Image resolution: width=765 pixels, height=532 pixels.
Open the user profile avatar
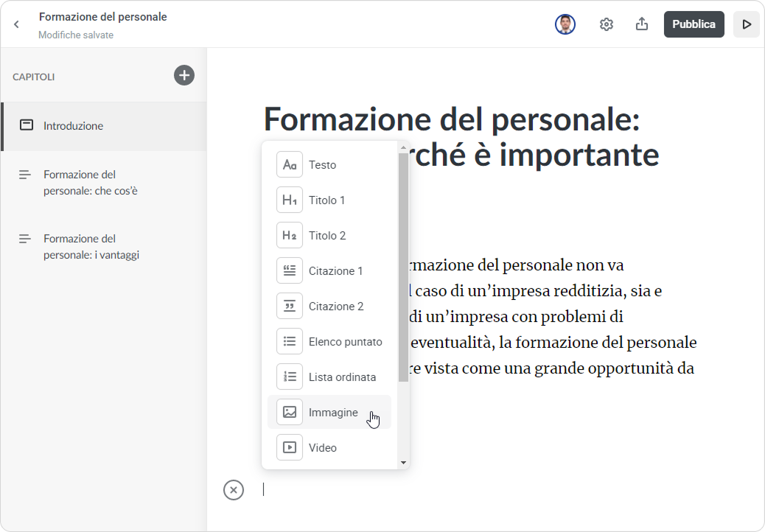(565, 24)
